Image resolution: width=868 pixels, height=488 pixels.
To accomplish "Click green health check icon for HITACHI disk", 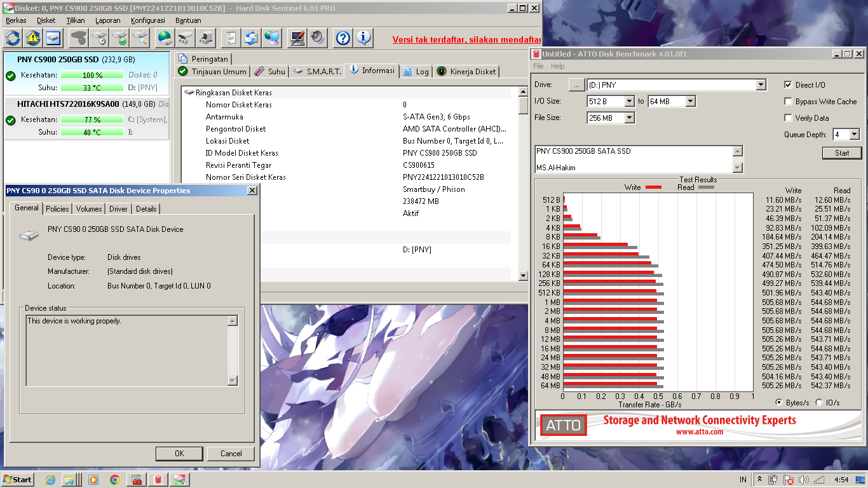I will click(10, 120).
